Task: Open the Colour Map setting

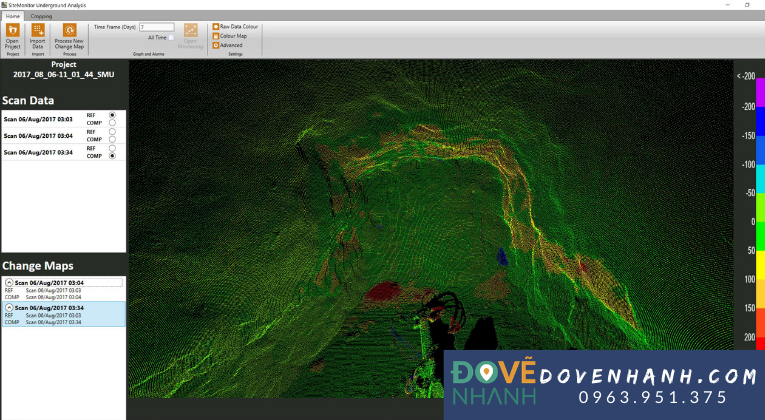Action: click(x=230, y=36)
